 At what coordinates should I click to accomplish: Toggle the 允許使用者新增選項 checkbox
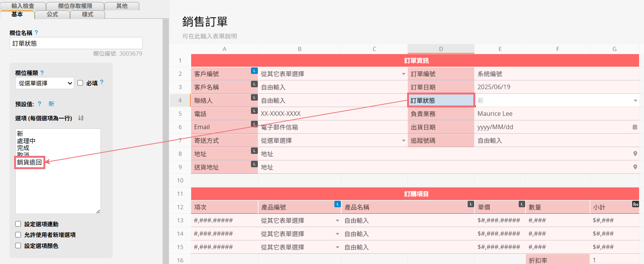(18, 235)
